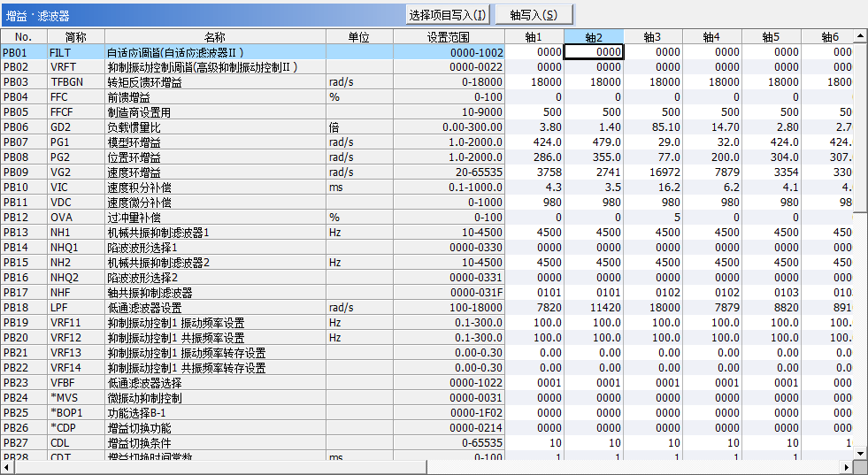
Task: Select the 轴2 column header
Action: tap(594, 37)
